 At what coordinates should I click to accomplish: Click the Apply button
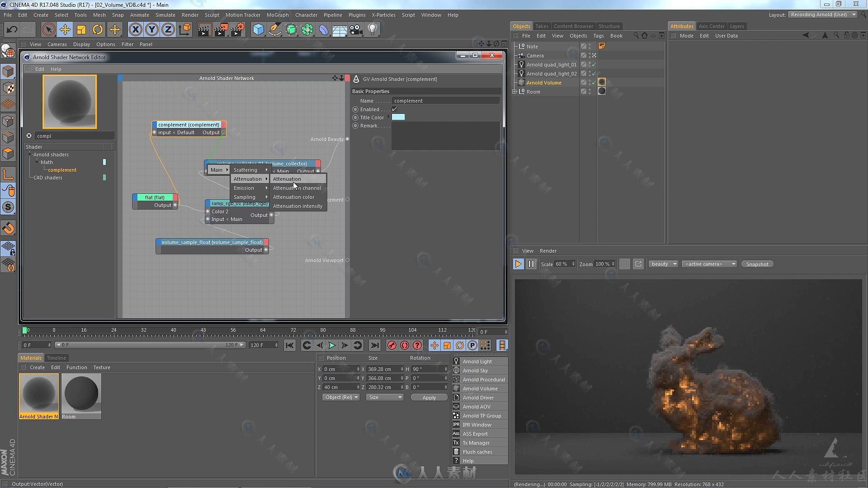(429, 398)
